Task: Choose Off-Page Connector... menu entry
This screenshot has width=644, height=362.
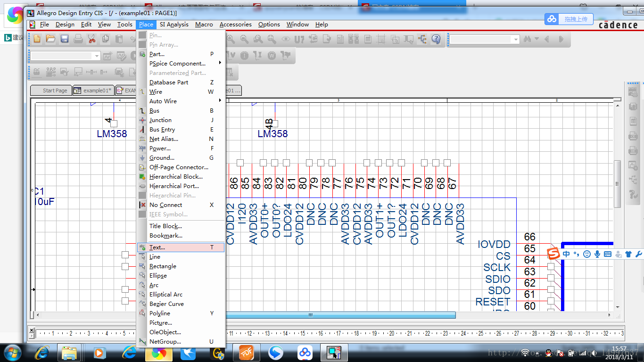Action: [x=181, y=167]
